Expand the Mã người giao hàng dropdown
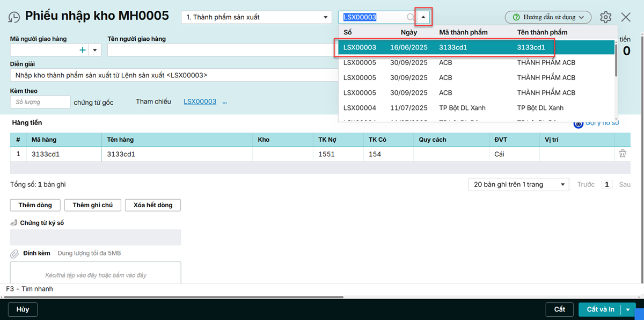The image size is (644, 320). tap(95, 50)
